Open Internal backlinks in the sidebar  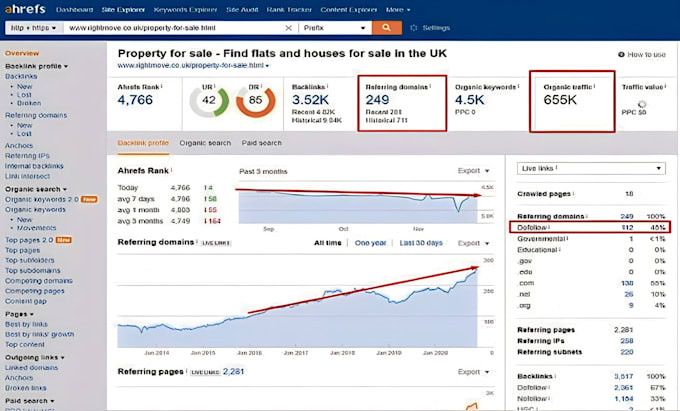point(34,166)
